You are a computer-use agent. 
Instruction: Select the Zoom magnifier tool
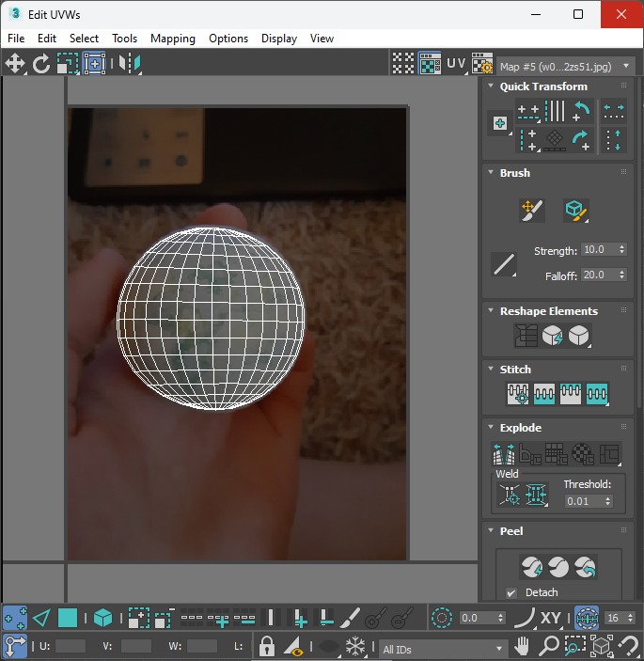(x=549, y=645)
